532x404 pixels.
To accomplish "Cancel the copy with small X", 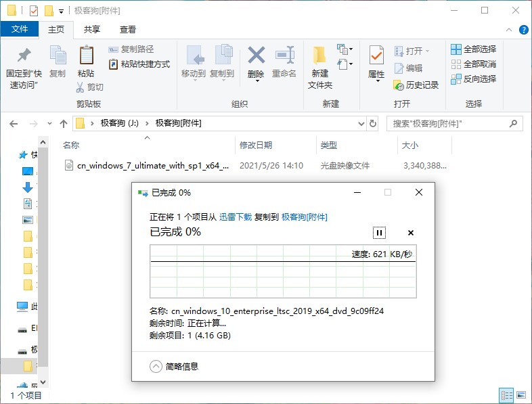I will tap(411, 233).
